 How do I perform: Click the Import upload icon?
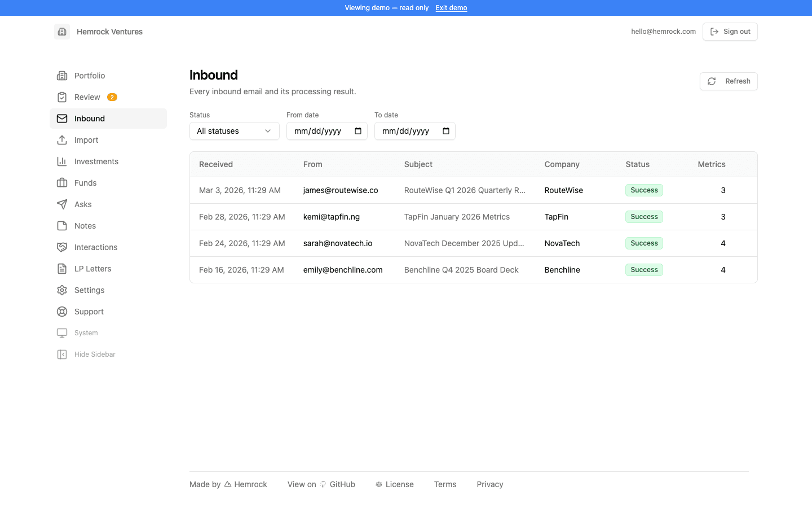click(62, 140)
